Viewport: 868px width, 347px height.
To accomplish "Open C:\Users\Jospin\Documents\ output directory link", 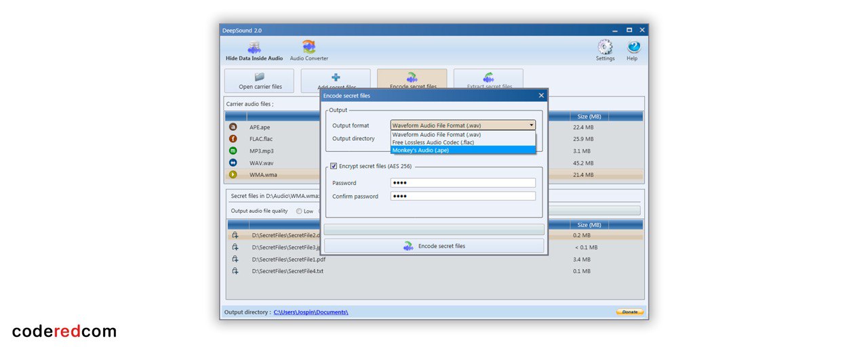I will click(x=311, y=312).
